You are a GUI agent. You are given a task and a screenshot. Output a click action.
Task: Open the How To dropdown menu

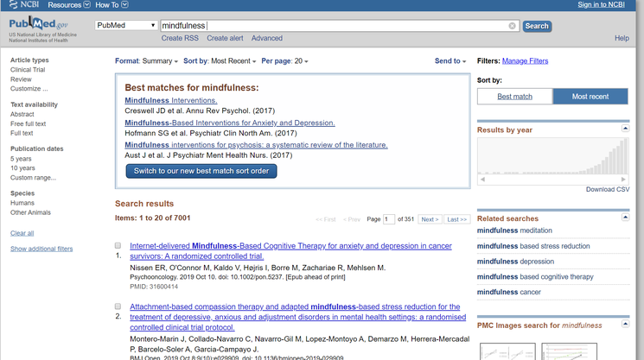(112, 5)
